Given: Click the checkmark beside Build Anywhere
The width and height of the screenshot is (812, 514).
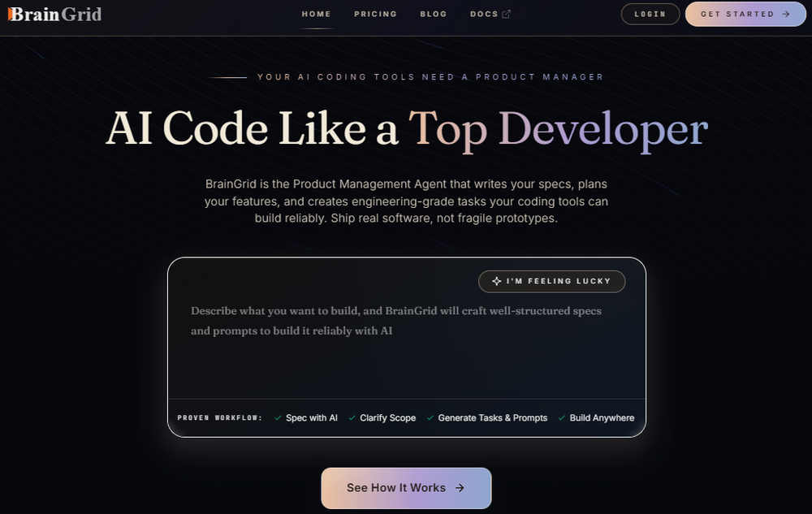Looking at the screenshot, I should coord(561,417).
